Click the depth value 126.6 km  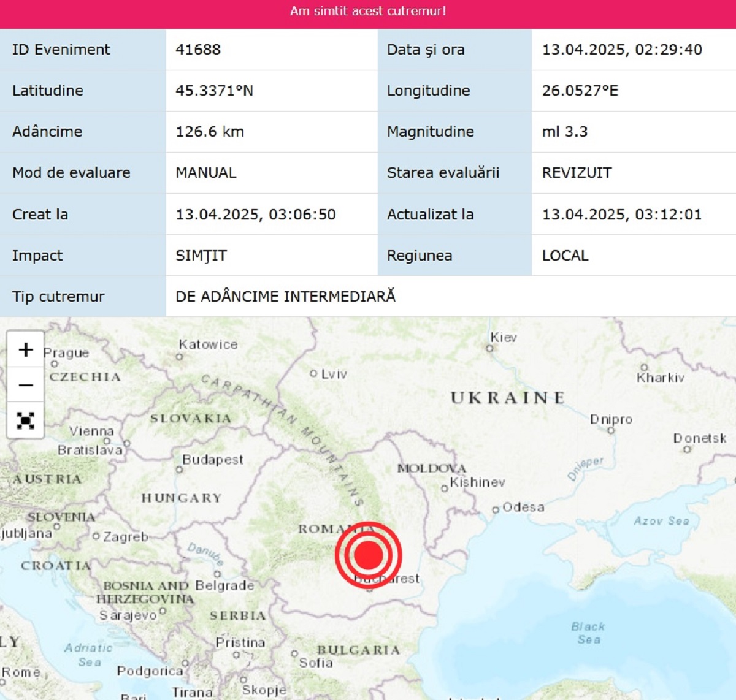210,132
